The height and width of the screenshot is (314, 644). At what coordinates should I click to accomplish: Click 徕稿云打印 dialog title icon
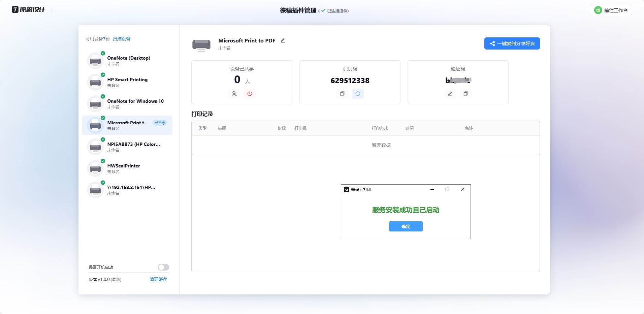347,189
